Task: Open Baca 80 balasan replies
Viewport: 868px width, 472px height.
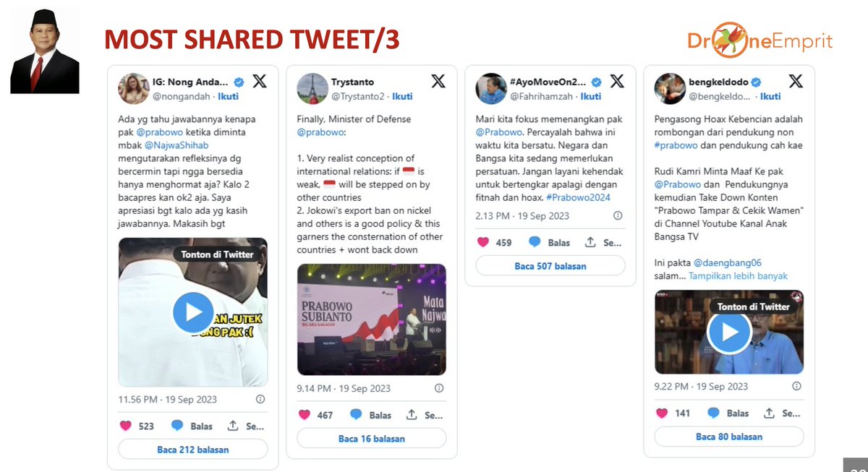Action: click(729, 437)
